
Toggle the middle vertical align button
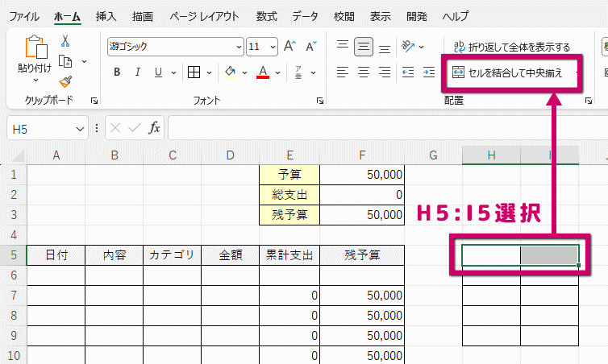point(364,47)
